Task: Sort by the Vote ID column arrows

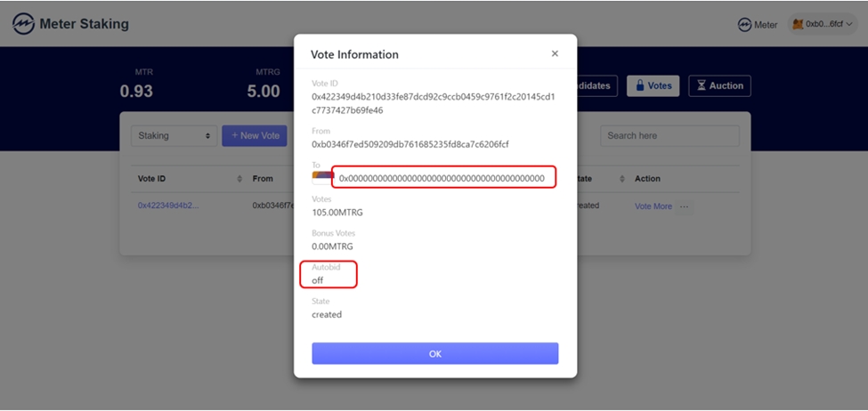Action: pyautogui.click(x=239, y=179)
